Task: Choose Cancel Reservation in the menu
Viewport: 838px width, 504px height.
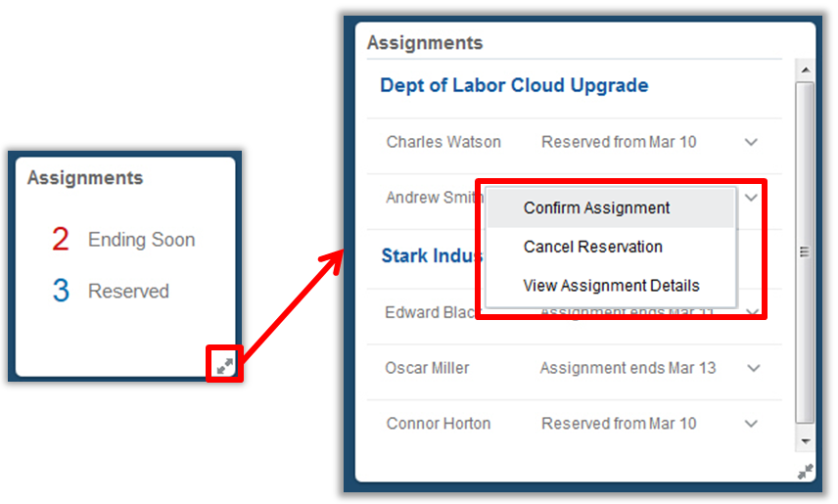Action: pyautogui.click(x=592, y=247)
